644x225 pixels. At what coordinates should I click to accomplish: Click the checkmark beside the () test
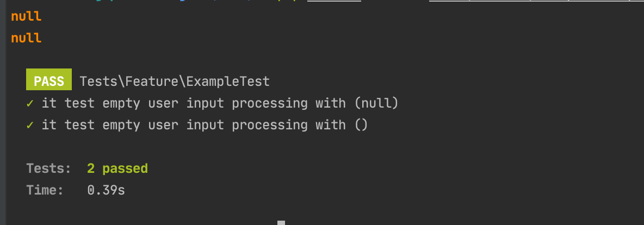(30, 125)
